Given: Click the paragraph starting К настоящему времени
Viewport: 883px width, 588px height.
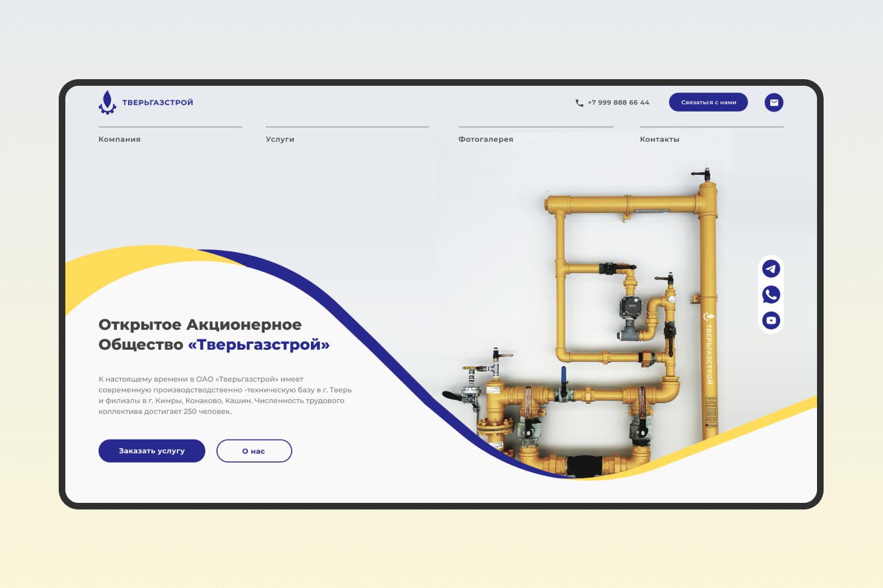Looking at the screenshot, I should click(x=226, y=395).
